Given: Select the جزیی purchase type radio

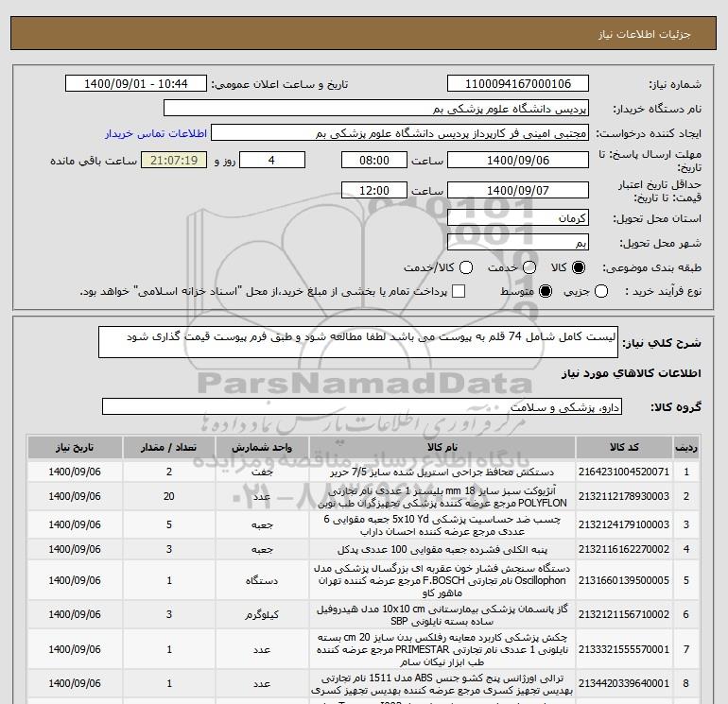Looking at the screenshot, I should 601,291.
